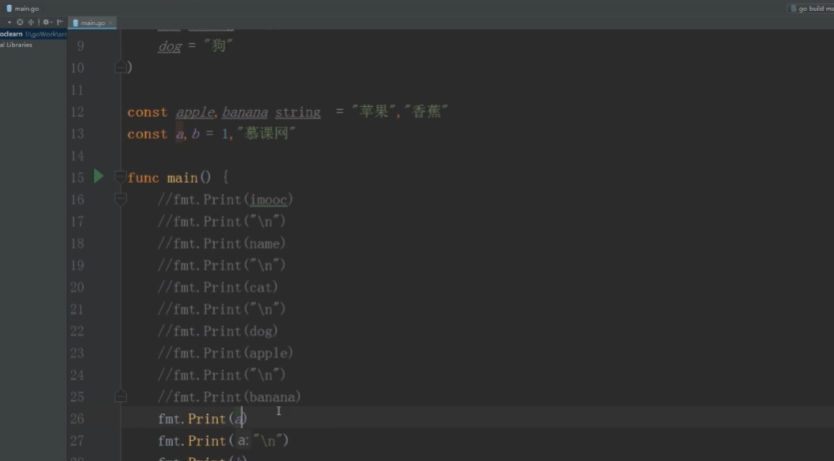Toggle fold marker at line 25 comments

121,397
